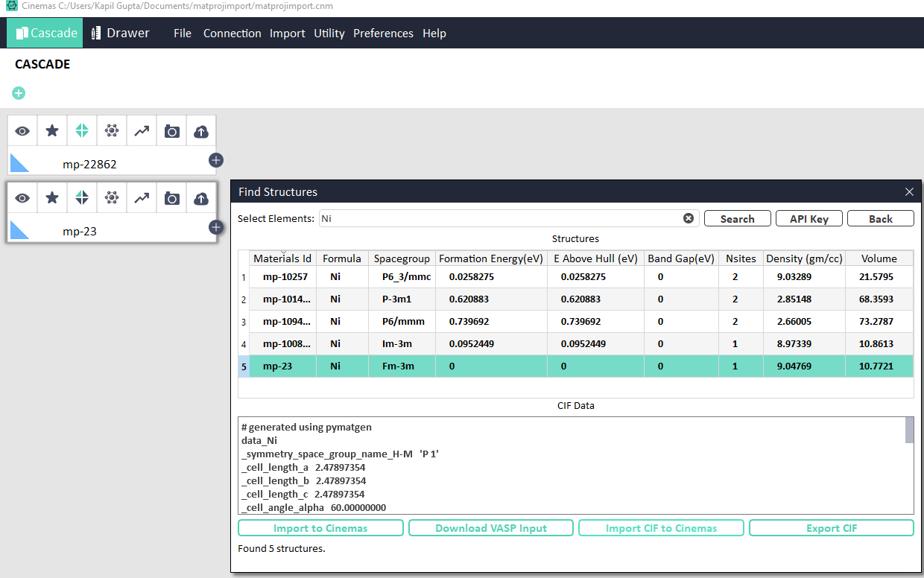Switch to the Drawer tab
Viewport: 924px width, 578px height.
click(x=120, y=33)
